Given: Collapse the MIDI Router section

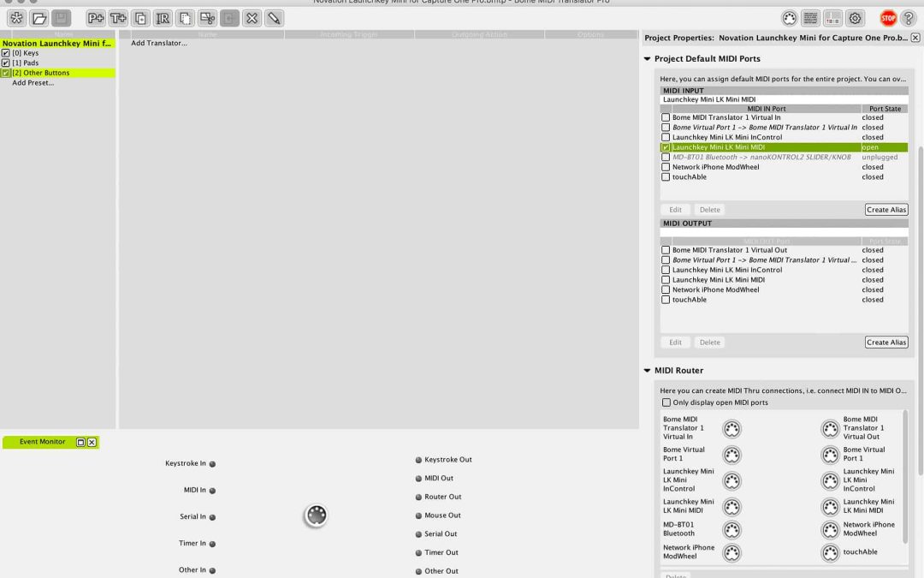Looking at the screenshot, I should coord(647,371).
